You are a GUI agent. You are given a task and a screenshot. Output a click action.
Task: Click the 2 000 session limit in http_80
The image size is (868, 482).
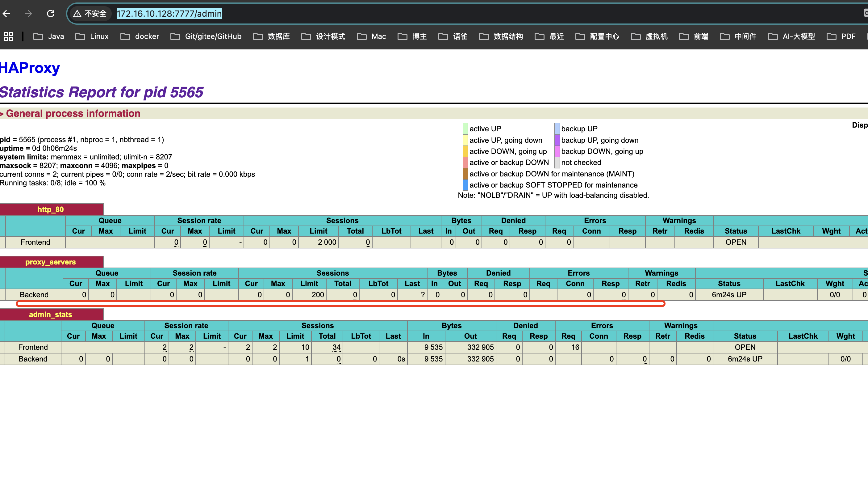[327, 242]
